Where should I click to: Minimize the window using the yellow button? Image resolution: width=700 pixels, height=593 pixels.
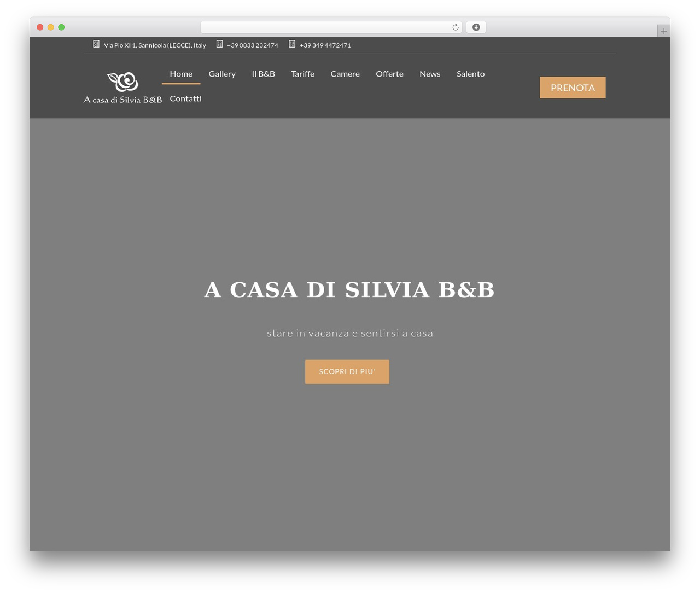(x=50, y=27)
